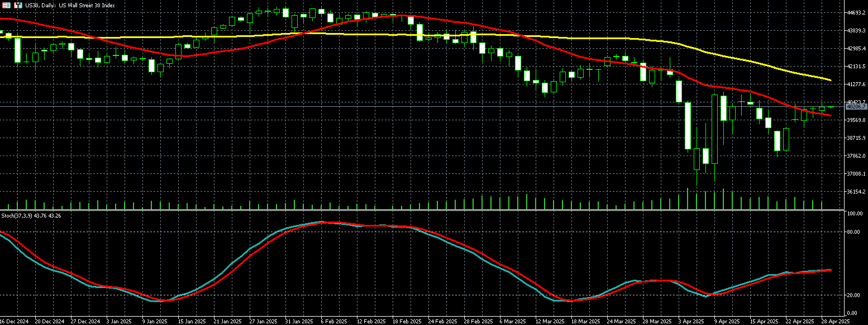Select the 'Stoch(37,3,9) 43.76 43.26' indicator label
This screenshot has width=868, height=325.
pyautogui.click(x=32, y=215)
